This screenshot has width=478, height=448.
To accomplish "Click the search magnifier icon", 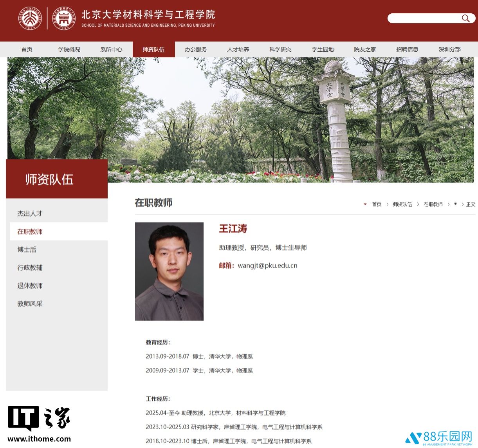I will [x=465, y=18].
